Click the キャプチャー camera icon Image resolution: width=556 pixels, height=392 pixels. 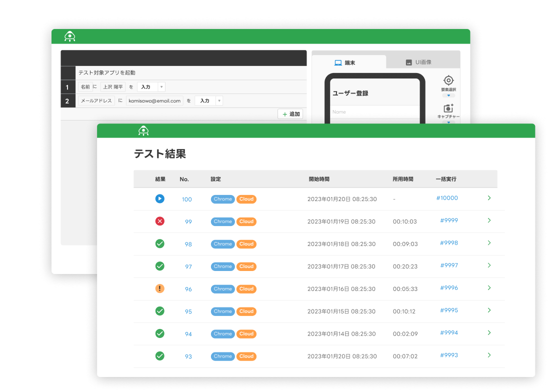coord(448,108)
